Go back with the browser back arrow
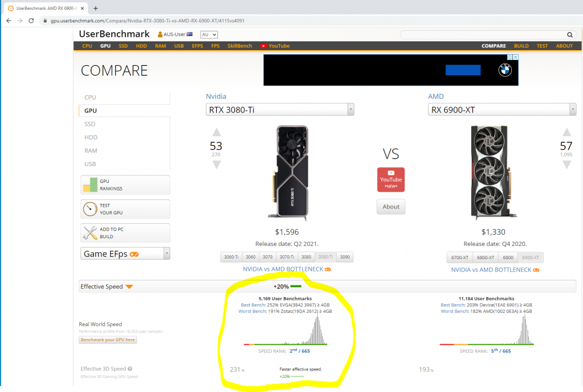This screenshot has width=583, height=392. [x=9, y=20]
